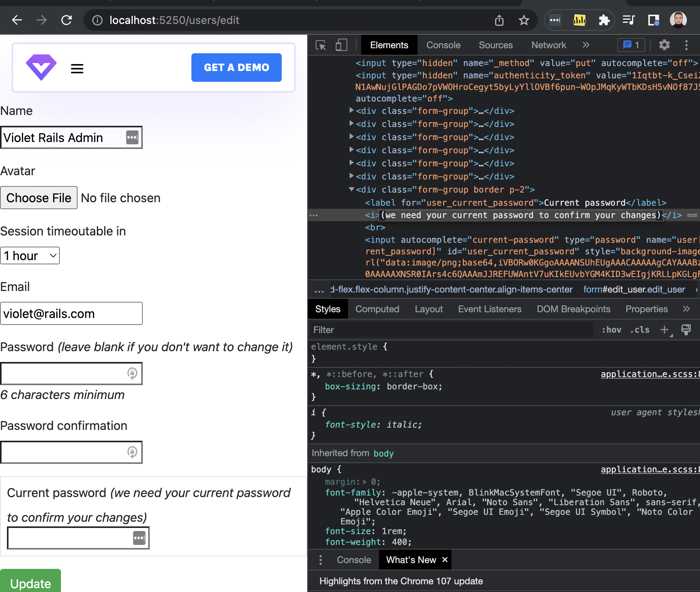Click the GET A DEMO button
Viewport: 700px width, 592px height.
[x=237, y=68]
